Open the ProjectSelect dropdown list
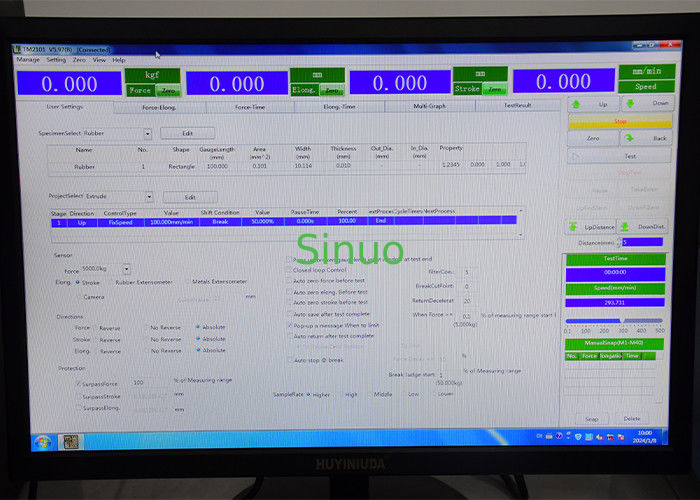Image resolution: width=700 pixels, height=500 pixels. (x=148, y=197)
